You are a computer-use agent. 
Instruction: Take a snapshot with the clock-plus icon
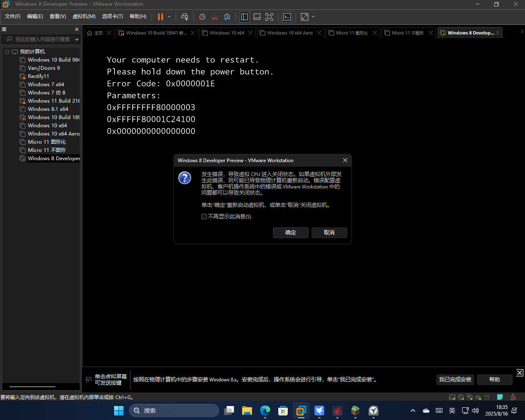click(202, 17)
